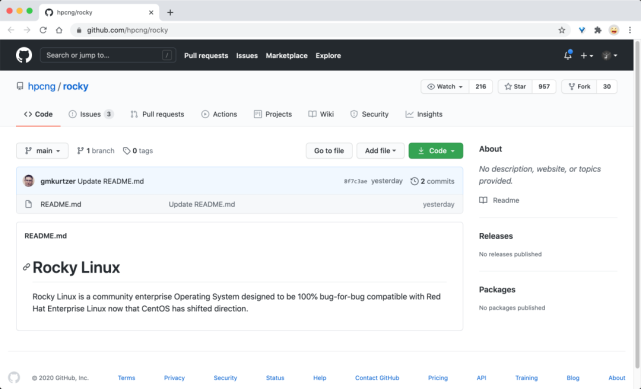Open the Chrome profile emoji avatar
Screen dimensions: 641x389
pos(614,30)
